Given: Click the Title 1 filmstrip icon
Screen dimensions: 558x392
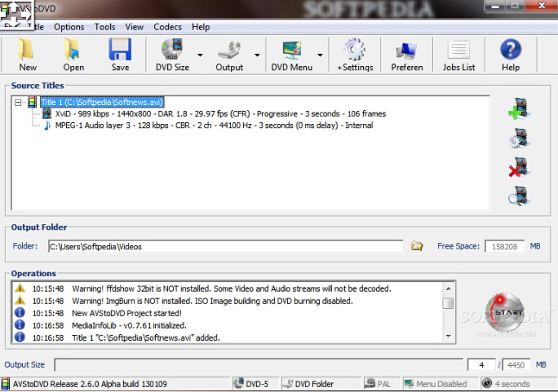Looking at the screenshot, I should point(32,103).
